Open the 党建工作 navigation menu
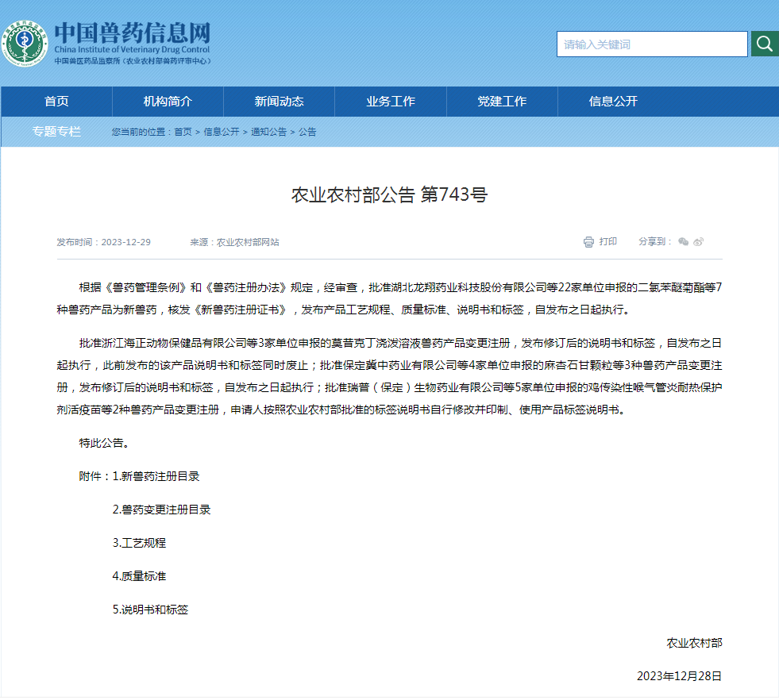The height and width of the screenshot is (700, 779). [502, 102]
